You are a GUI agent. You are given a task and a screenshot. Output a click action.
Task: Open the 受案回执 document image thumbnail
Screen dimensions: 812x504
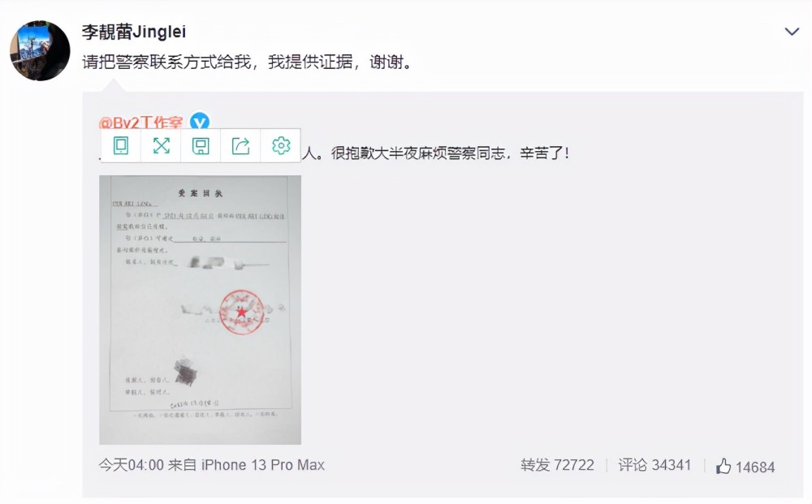click(200, 310)
